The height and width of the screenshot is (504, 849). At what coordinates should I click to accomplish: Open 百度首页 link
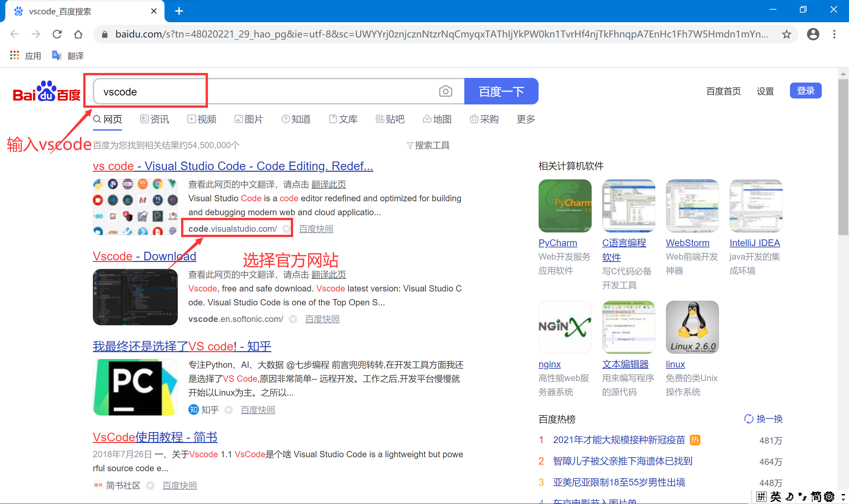click(x=723, y=91)
